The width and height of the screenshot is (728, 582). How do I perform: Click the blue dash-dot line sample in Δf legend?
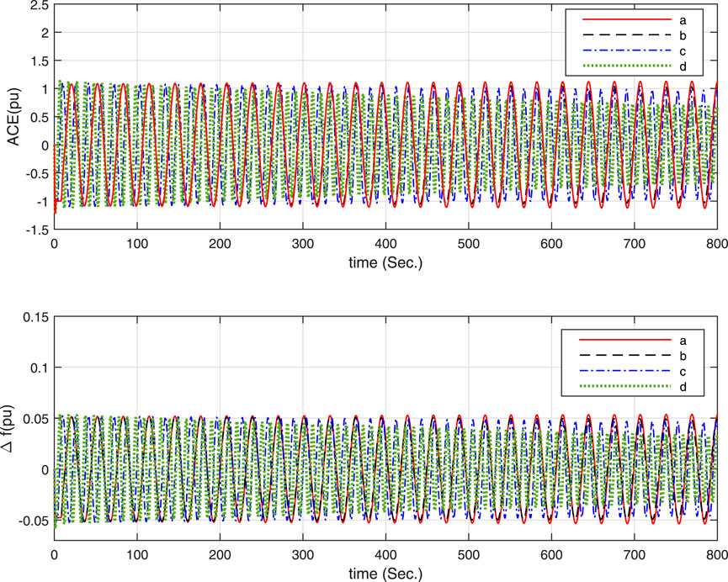[x=625, y=371]
